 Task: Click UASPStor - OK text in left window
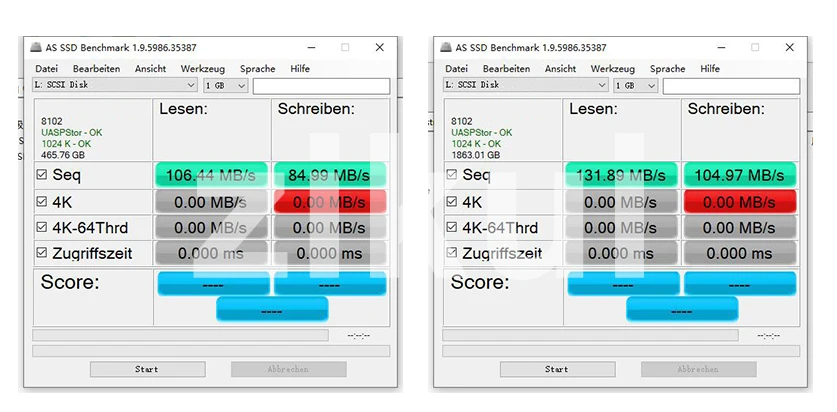tap(72, 132)
